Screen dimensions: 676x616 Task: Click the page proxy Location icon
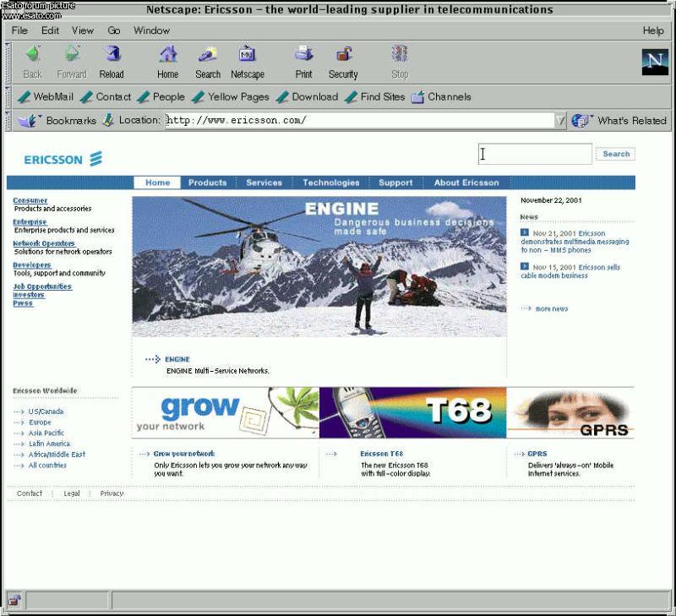[108, 120]
